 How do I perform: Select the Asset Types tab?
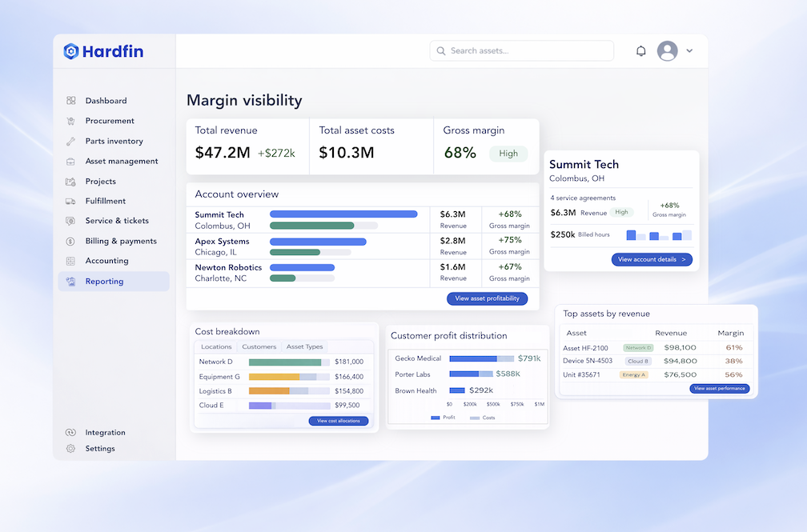coord(304,346)
